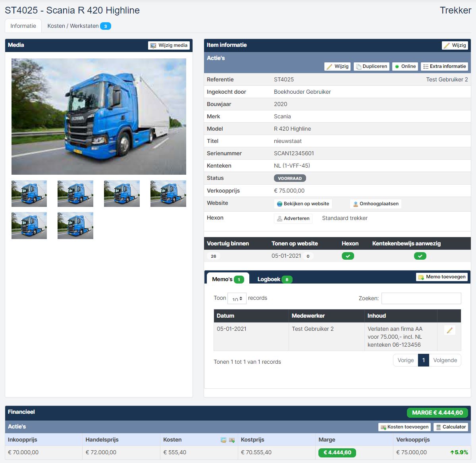Click the Merk value Scania
This screenshot has width=476, height=463.
[x=282, y=117]
